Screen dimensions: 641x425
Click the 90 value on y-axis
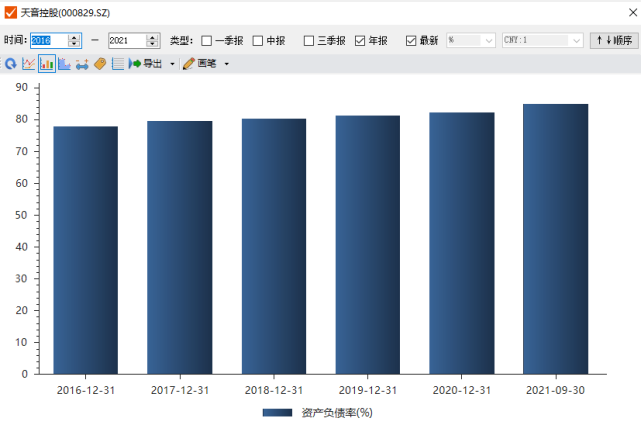pyautogui.click(x=22, y=87)
